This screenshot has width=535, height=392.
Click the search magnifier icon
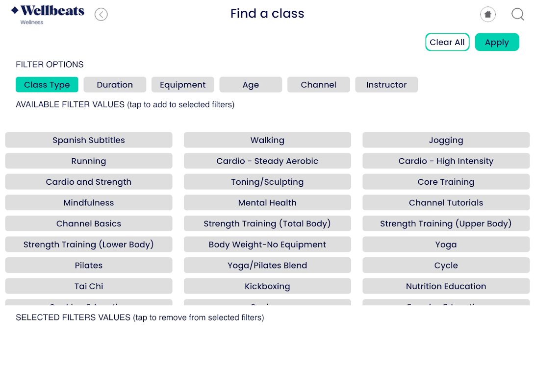518,15
